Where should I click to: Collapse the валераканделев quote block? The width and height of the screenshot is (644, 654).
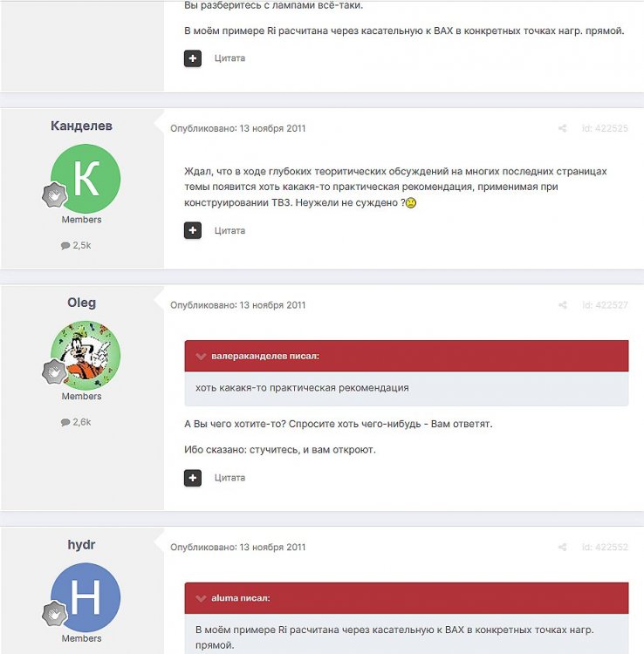(201, 356)
